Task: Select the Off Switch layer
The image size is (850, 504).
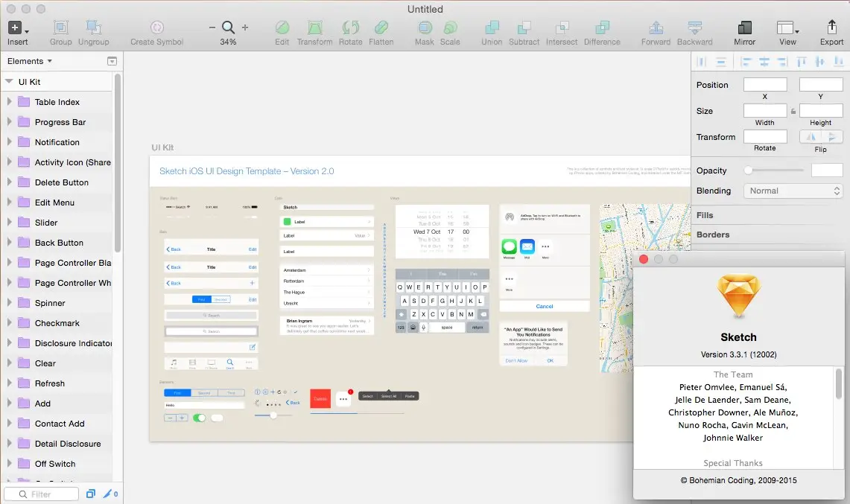Action: (x=57, y=463)
